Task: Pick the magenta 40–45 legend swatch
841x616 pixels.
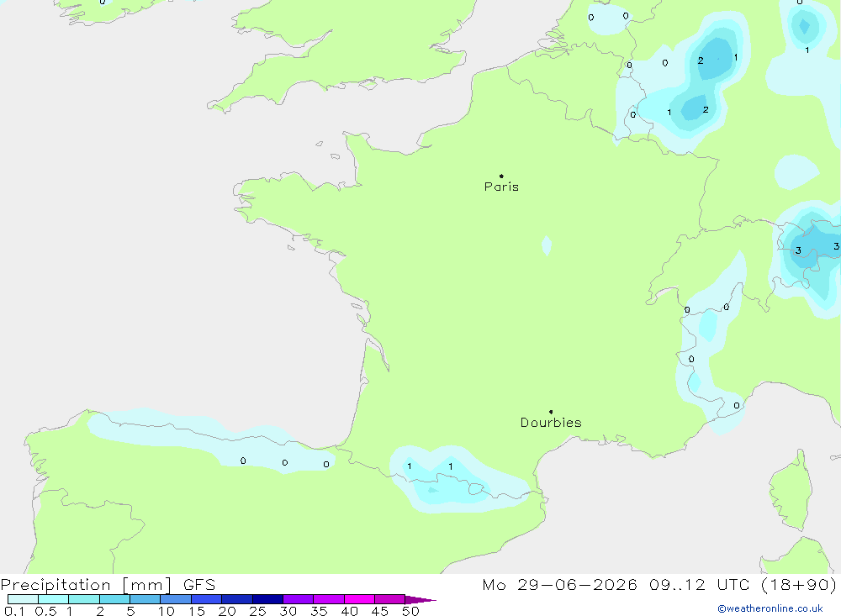Action: tap(359, 599)
